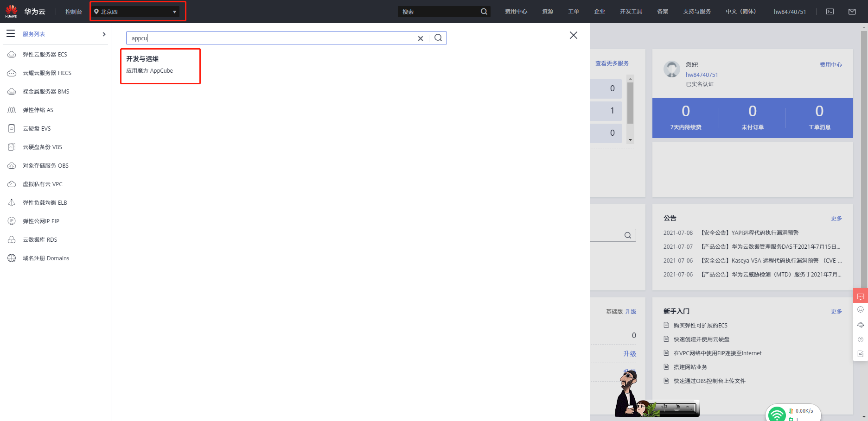Clear the appcu search text with X icon
This screenshot has height=421, width=868.
[421, 38]
